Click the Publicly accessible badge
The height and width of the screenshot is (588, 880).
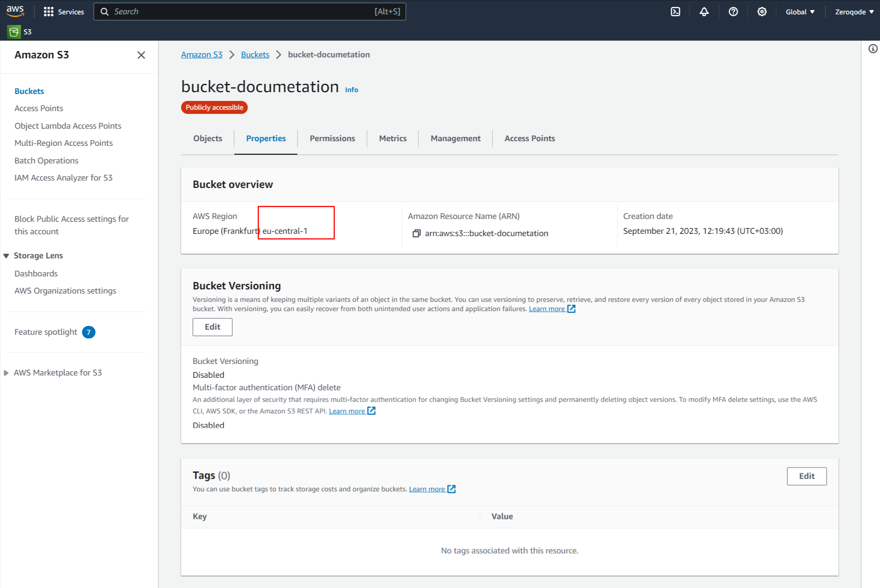coord(214,107)
